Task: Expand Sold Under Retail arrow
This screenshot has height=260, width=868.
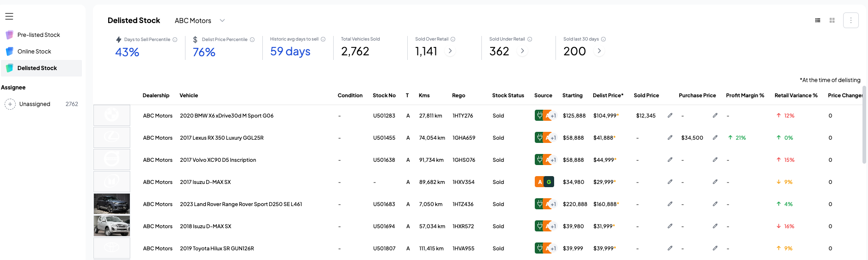Action: (522, 51)
